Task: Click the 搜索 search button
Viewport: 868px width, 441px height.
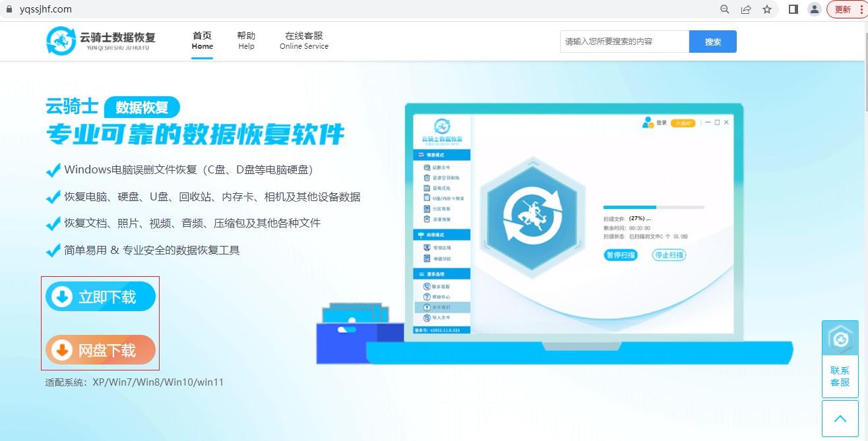Action: [x=713, y=42]
